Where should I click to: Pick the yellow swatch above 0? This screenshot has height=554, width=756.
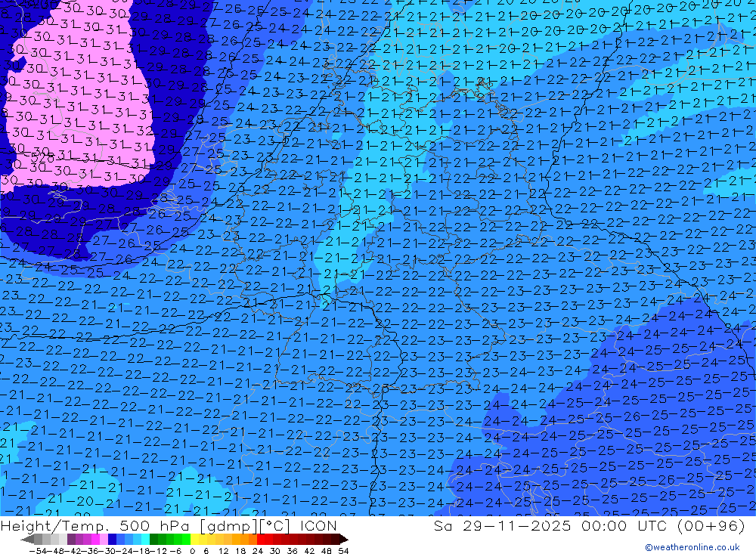click(x=194, y=540)
